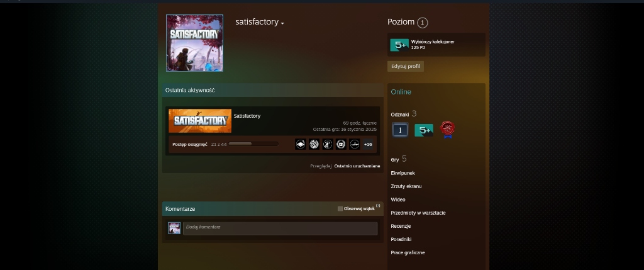Image resolution: width=644 pixels, height=270 pixels.
Task: Click the Dodaj komentarz input field
Action: point(280,228)
